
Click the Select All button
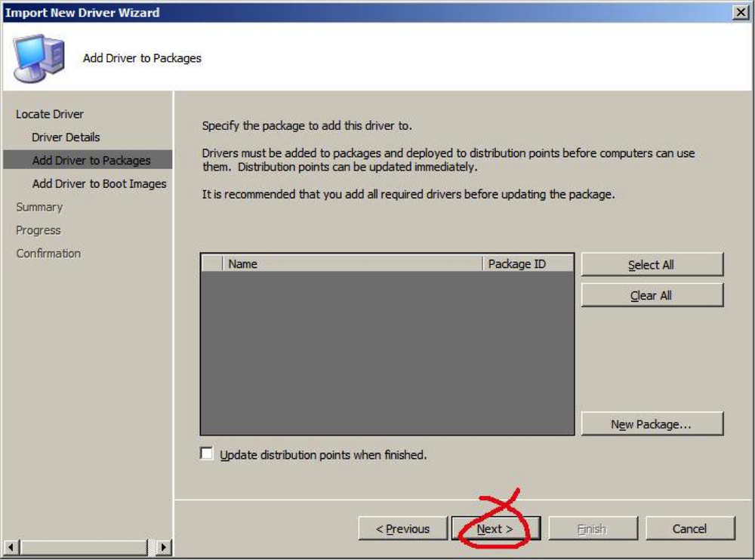652,264
